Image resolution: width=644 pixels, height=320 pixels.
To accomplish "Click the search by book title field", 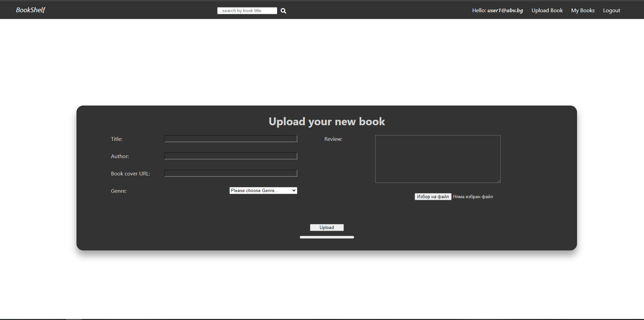I will point(247,11).
